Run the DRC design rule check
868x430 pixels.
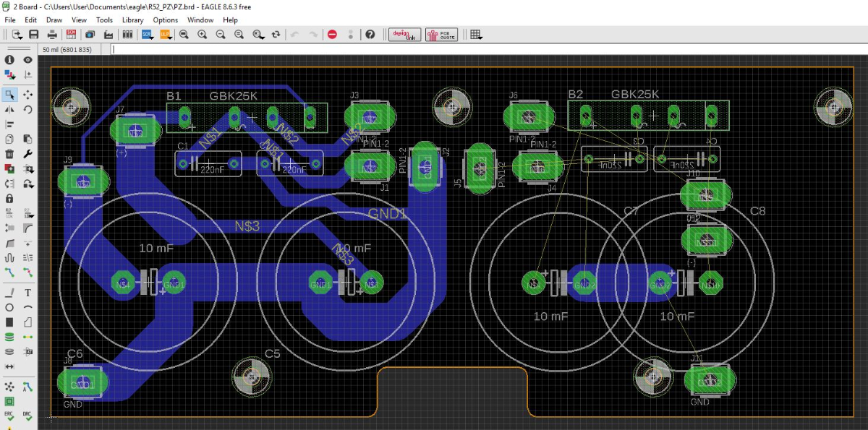point(27,416)
